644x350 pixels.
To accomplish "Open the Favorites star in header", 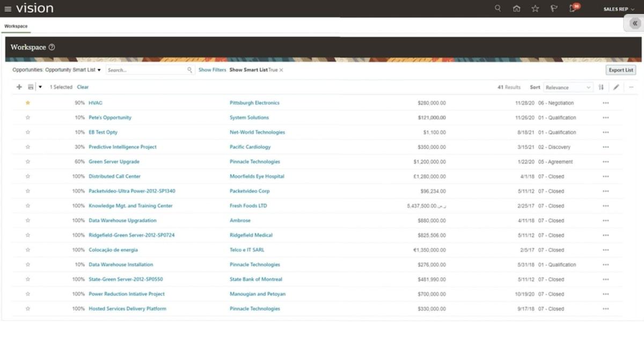I will (x=535, y=9).
